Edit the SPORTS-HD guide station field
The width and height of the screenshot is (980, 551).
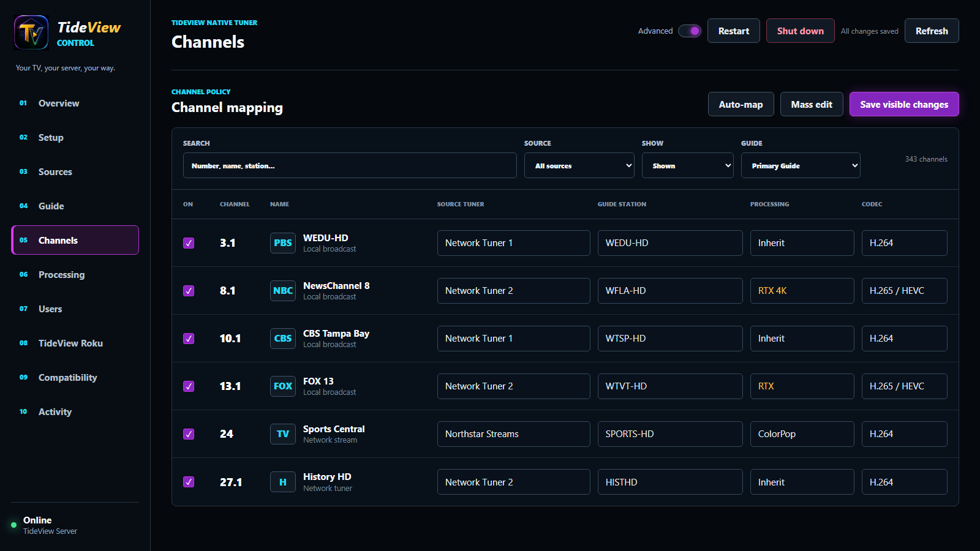tap(670, 434)
